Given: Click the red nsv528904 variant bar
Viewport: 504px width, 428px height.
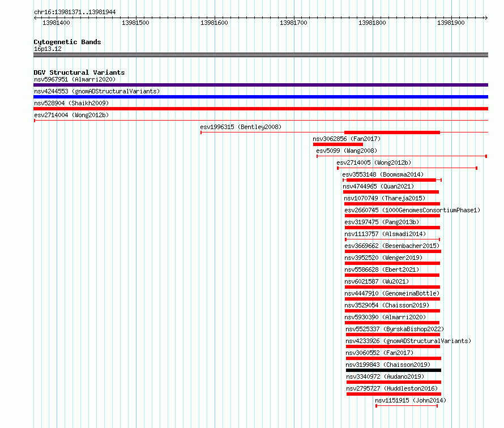Looking at the screenshot, I should point(260,109).
